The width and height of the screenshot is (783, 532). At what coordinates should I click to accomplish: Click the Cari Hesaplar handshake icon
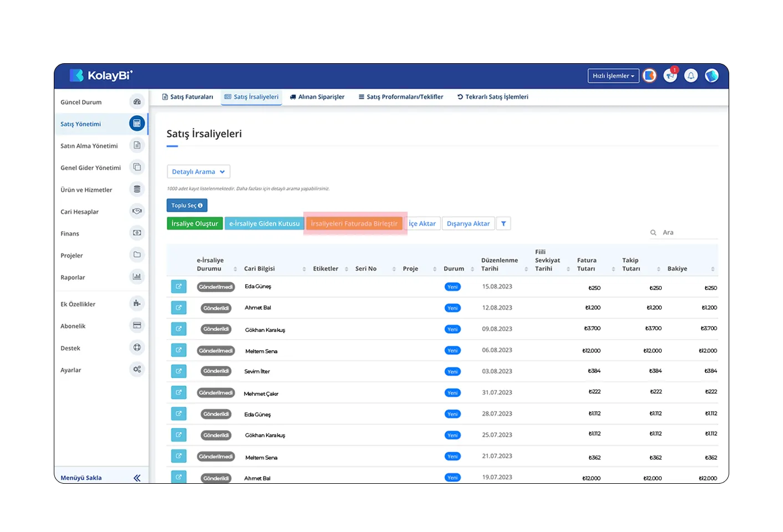pyautogui.click(x=137, y=211)
